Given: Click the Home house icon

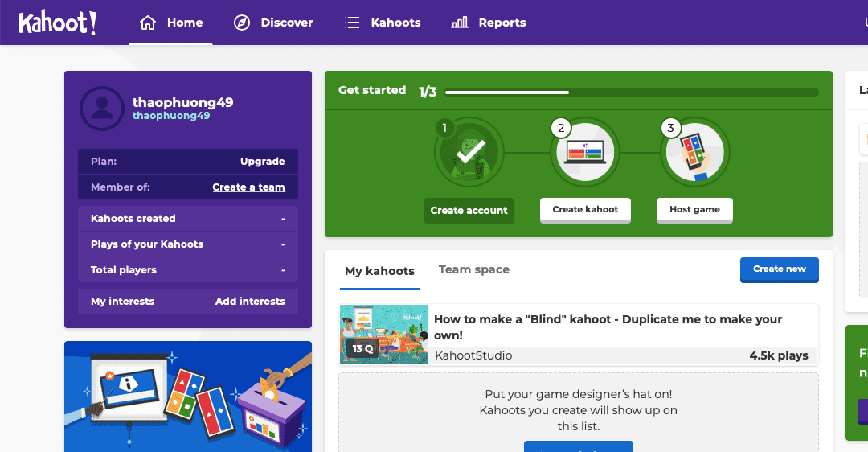Looking at the screenshot, I should [x=148, y=23].
